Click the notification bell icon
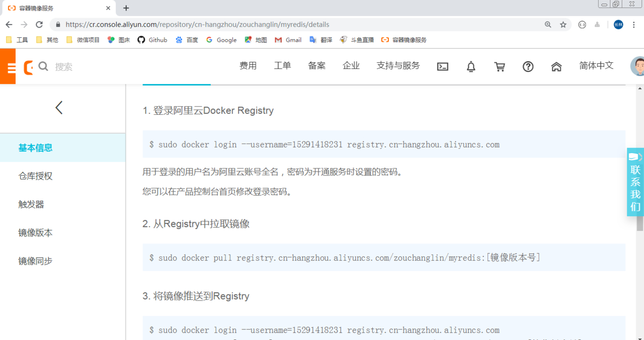 point(471,66)
